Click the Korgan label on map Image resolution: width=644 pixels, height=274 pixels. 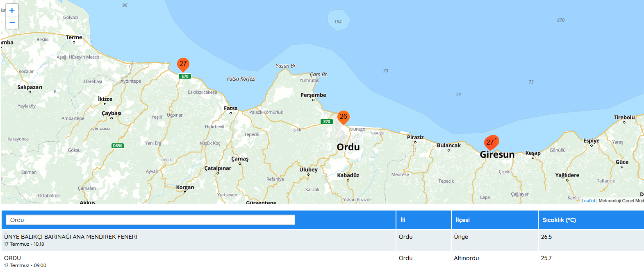click(x=185, y=187)
